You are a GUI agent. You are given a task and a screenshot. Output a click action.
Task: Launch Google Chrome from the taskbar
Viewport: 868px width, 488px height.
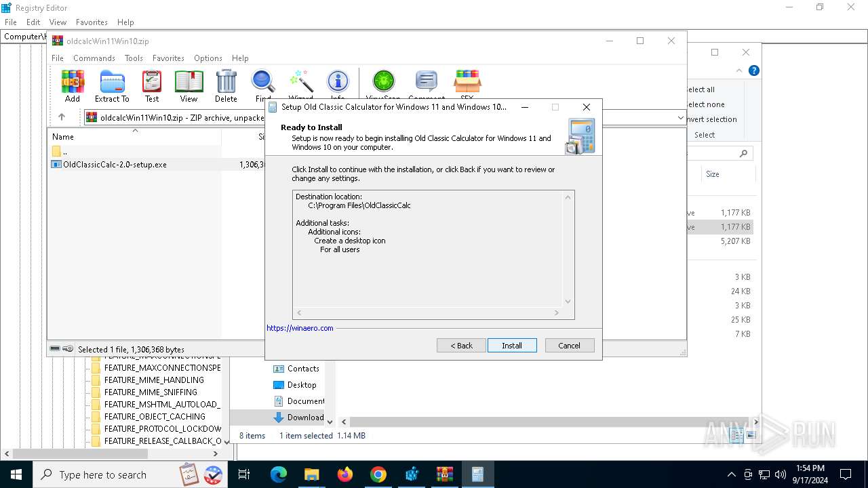click(378, 474)
